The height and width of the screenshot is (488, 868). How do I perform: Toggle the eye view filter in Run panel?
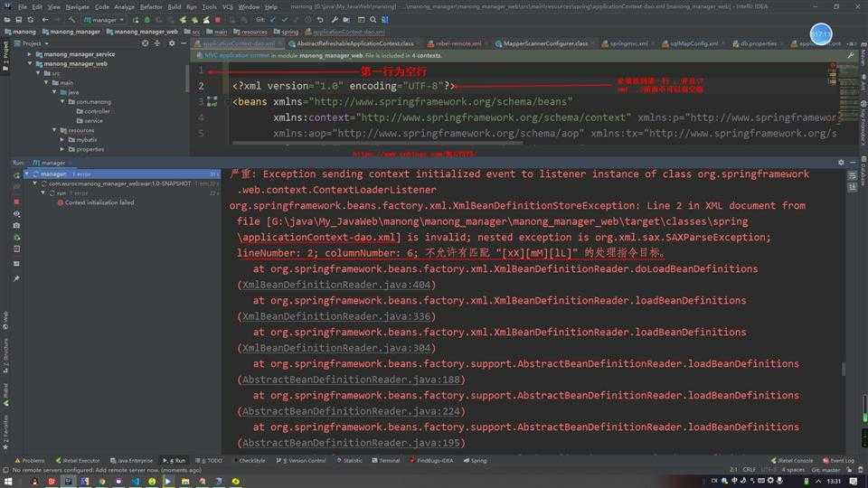pyautogui.click(x=16, y=213)
